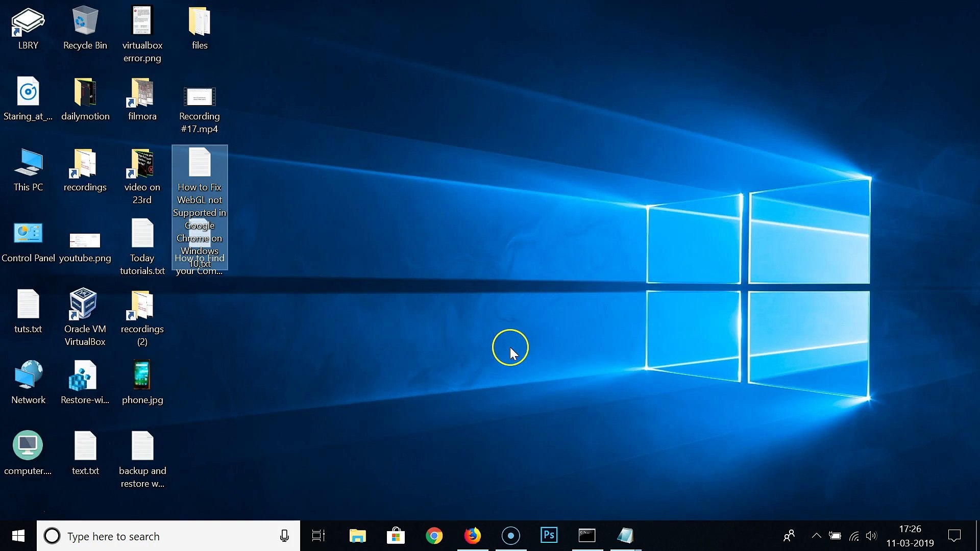This screenshot has height=551, width=980.
Task: Click the Show desktop strip
Action: coord(977,536)
